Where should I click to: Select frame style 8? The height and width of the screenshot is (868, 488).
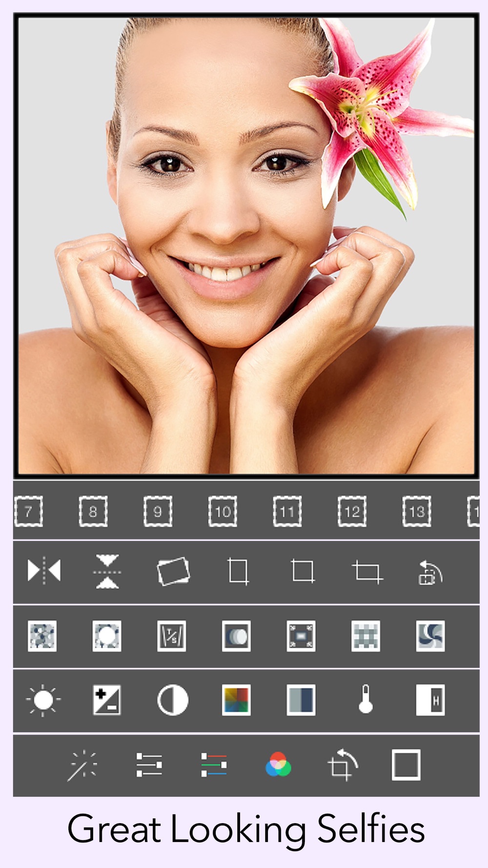[x=93, y=511]
